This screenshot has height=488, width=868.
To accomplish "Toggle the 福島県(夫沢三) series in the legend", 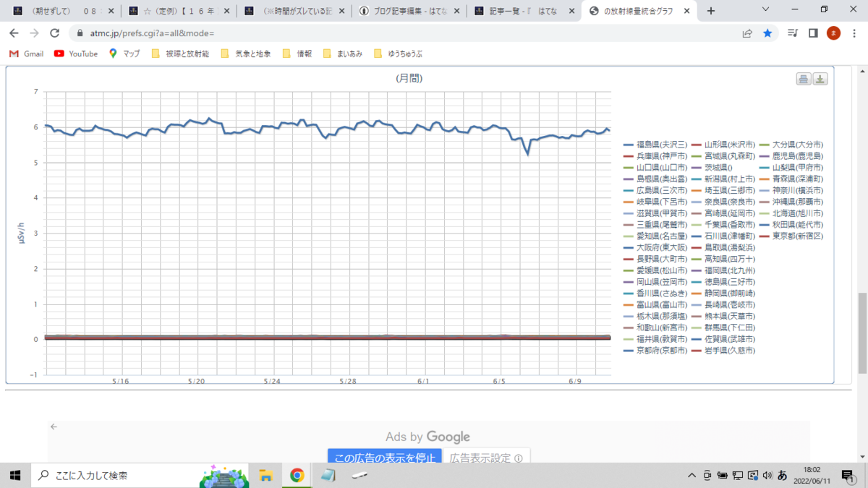I will click(x=656, y=145).
